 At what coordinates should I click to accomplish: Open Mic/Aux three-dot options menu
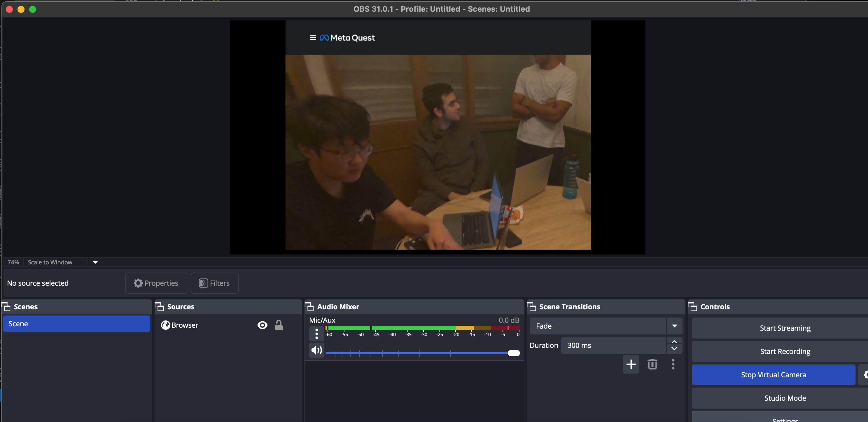(x=316, y=334)
